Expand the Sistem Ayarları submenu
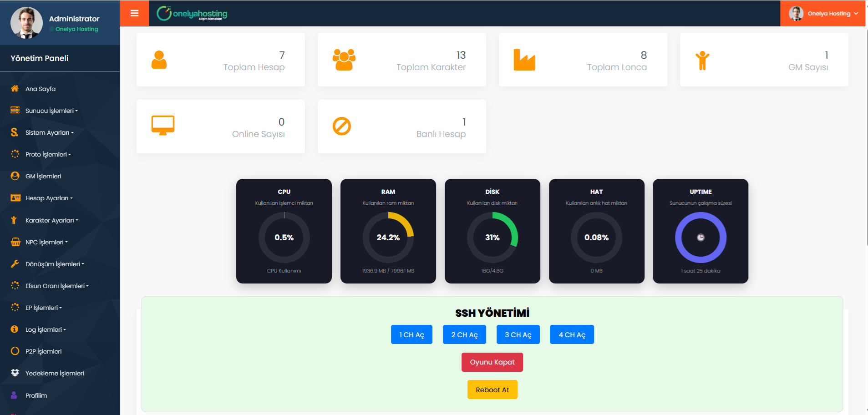This screenshot has height=415, width=868. click(49, 132)
